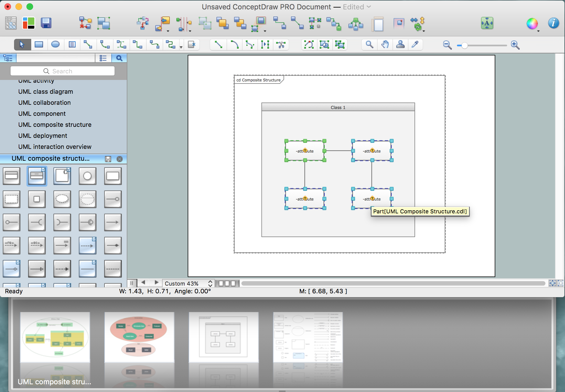The width and height of the screenshot is (565, 392).
Task: Open the color wheel dropdown arrow
Action: pos(538,31)
